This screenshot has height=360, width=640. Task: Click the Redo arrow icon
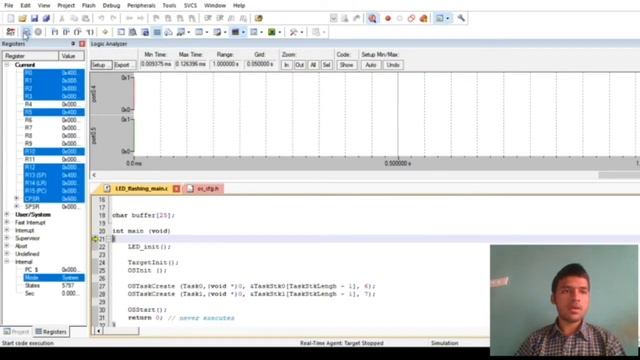click(113, 18)
